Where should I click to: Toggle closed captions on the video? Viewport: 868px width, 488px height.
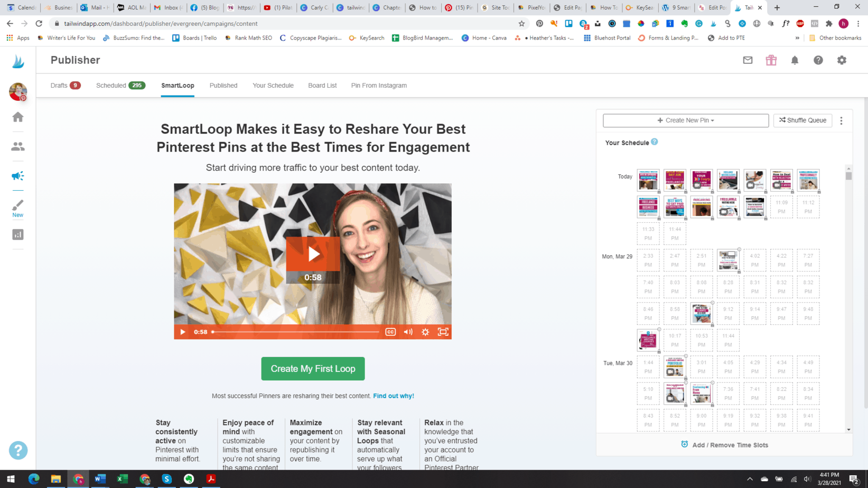(x=390, y=332)
